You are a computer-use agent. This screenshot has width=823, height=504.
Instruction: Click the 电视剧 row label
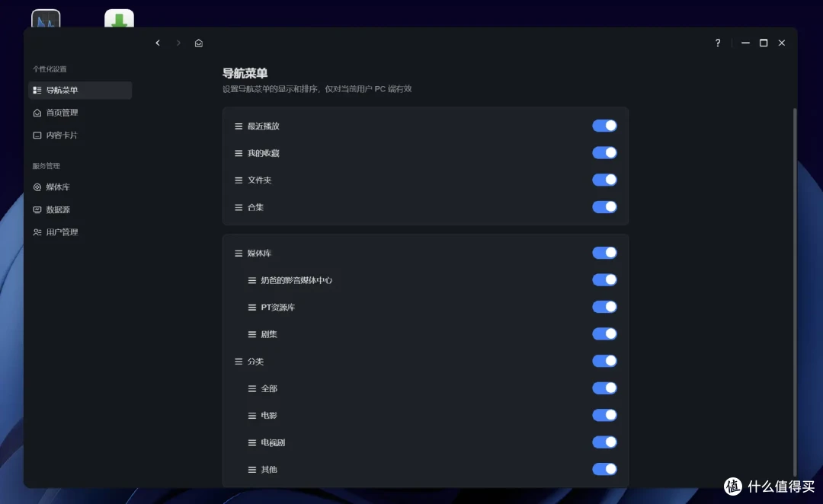(x=273, y=442)
